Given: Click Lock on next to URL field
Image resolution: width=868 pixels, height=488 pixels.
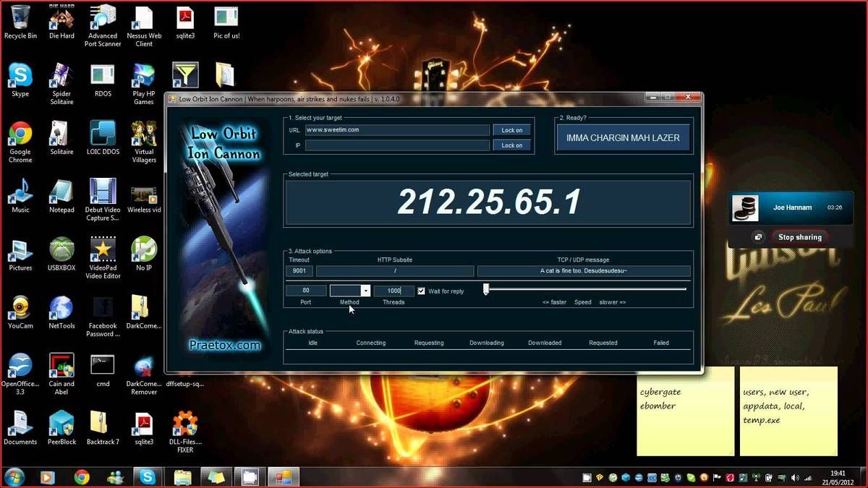Looking at the screenshot, I should click(x=512, y=130).
